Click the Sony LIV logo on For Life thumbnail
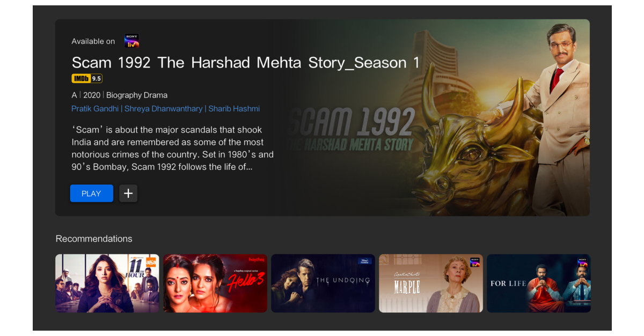 coord(582,262)
